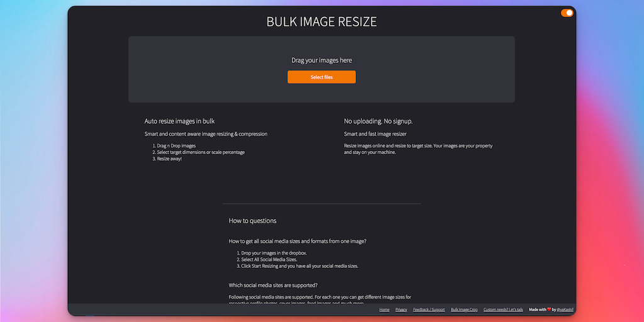This screenshot has width=644, height=322.
Task: Open the Home footer link
Action: (384, 309)
